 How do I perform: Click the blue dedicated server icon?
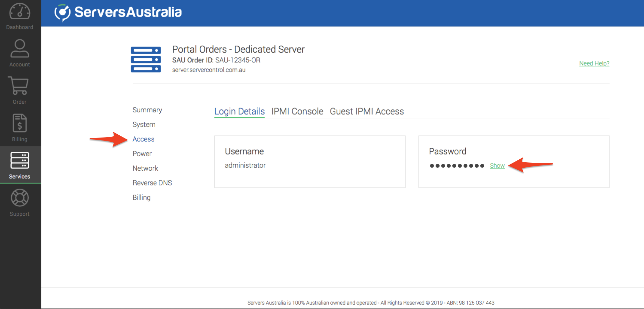pos(146,59)
